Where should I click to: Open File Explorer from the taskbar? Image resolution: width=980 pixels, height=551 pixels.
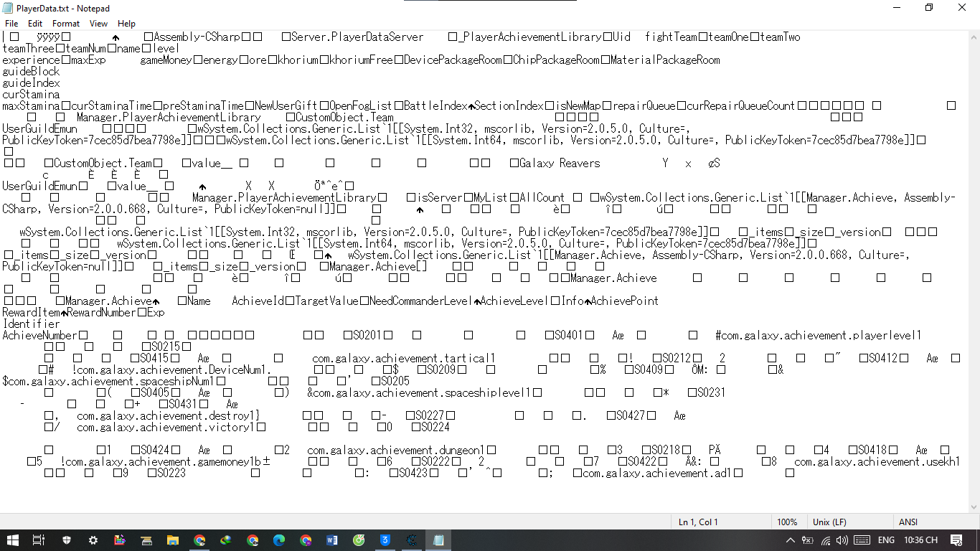(172, 539)
